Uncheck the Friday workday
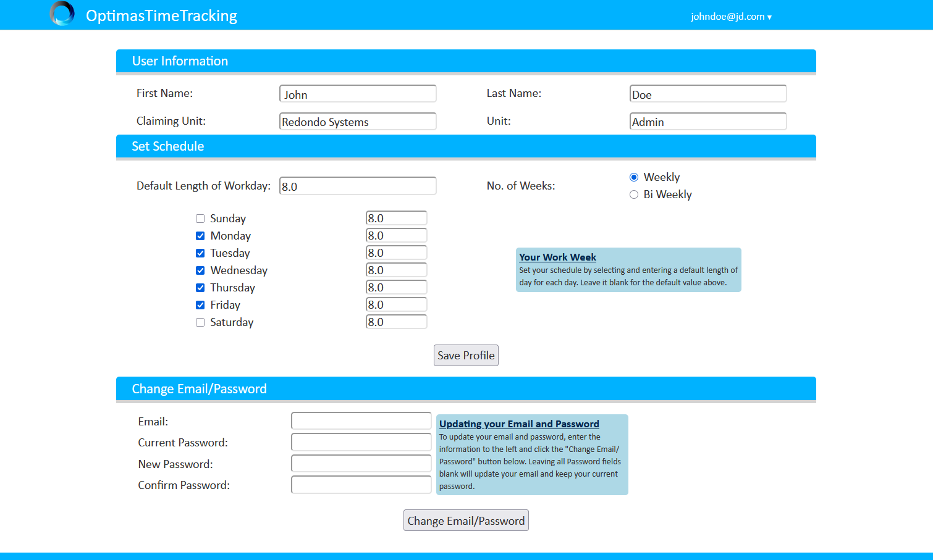Image resolution: width=933 pixels, height=560 pixels. 200,304
